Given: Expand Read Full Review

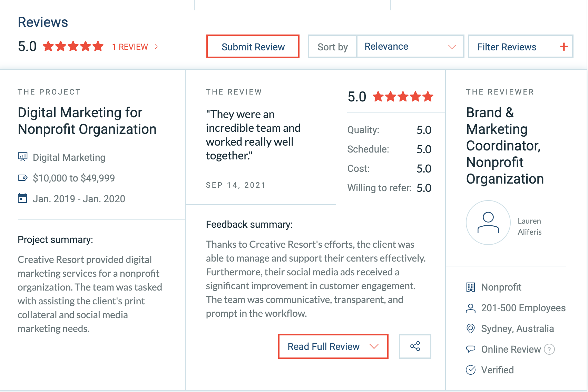Looking at the screenshot, I should pyautogui.click(x=333, y=346).
